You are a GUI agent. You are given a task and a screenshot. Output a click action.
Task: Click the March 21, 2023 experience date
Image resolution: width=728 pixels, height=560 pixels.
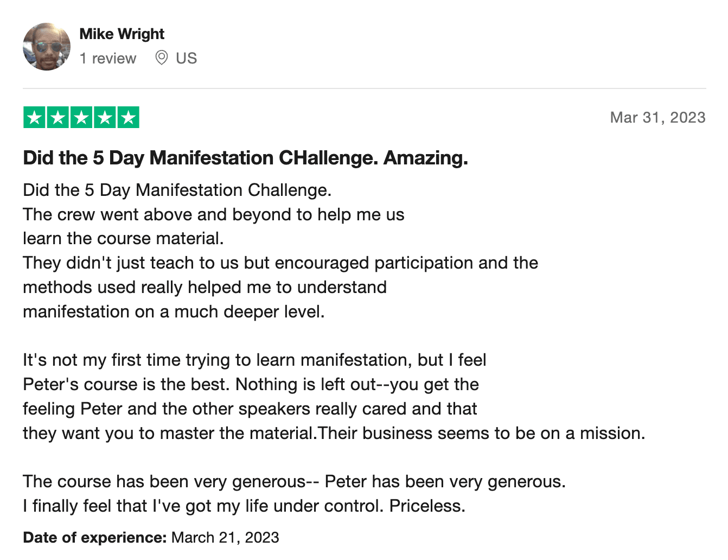225,537
